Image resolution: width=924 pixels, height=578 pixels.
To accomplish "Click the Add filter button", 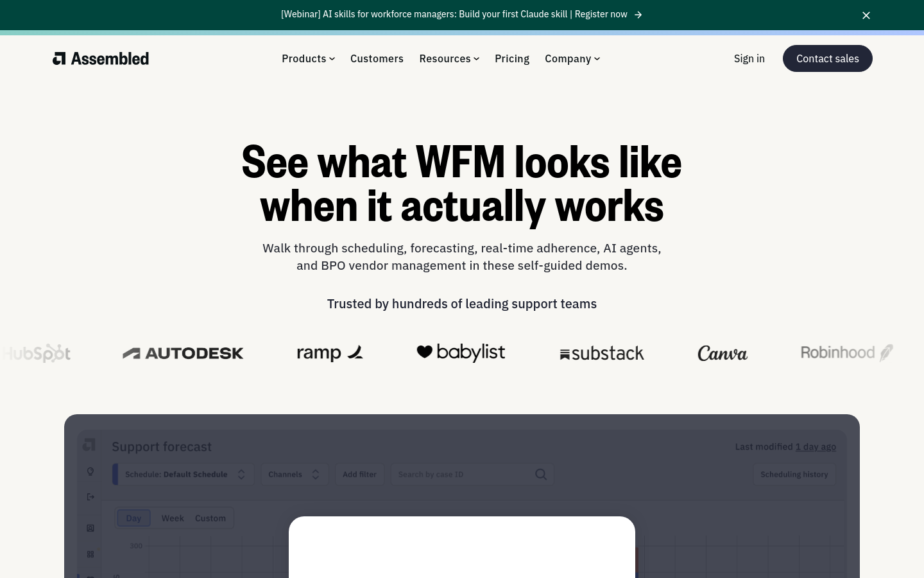I will point(359,475).
